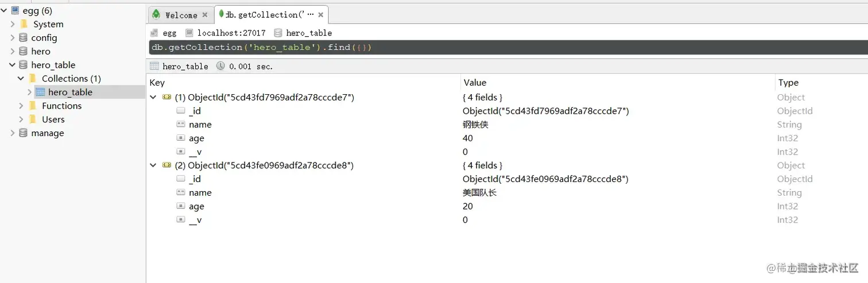Click the hero_table result table icon
This screenshot has height=283, width=868.
click(154, 66)
